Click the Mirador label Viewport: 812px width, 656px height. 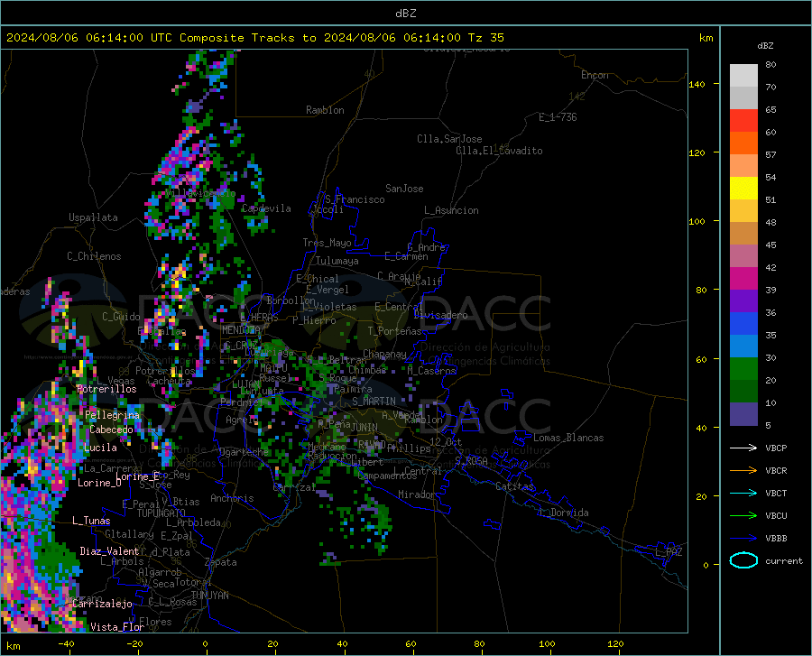(417, 495)
